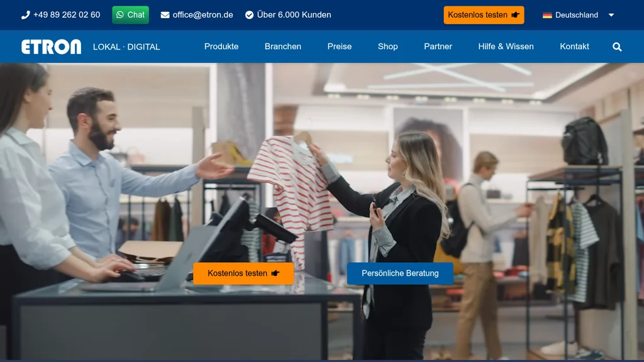This screenshot has width=644, height=362.
Task: Click hero 'Kostenlos testen' orange button
Action: tap(243, 273)
